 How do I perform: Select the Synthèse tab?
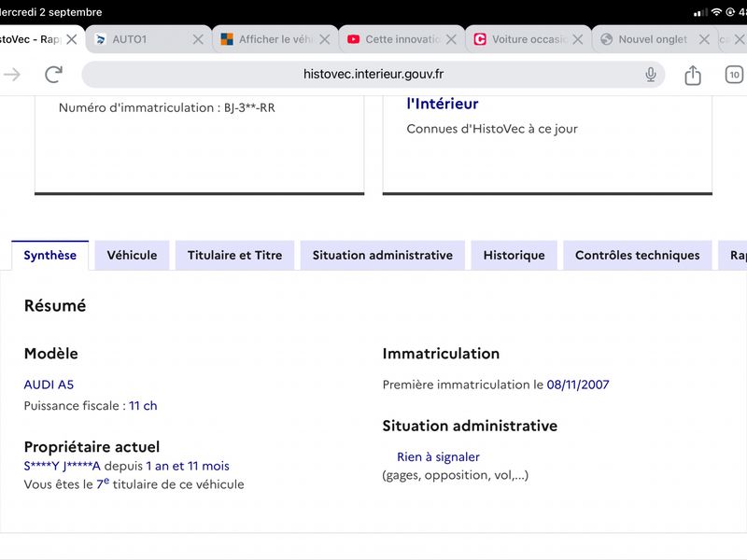point(50,255)
